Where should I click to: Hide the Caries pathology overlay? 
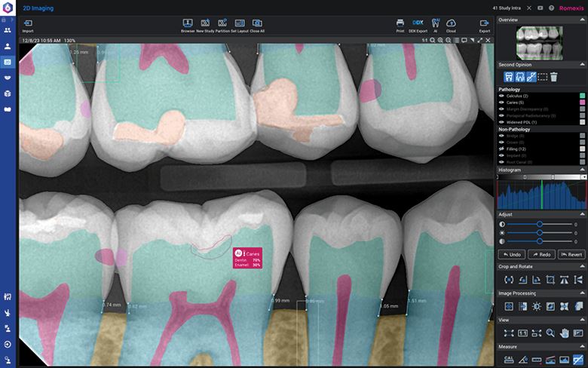point(502,103)
